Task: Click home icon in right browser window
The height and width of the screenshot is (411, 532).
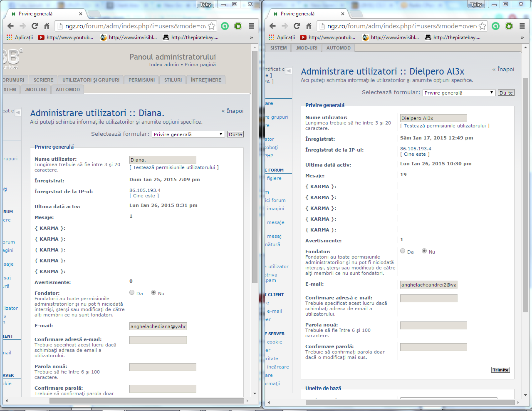Action: (309, 26)
